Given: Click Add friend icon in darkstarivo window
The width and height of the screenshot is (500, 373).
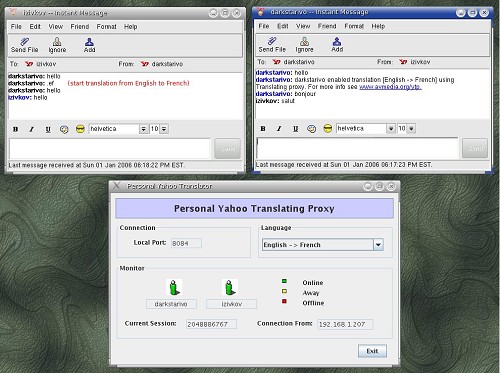Looking at the screenshot, I should pos(337,41).
